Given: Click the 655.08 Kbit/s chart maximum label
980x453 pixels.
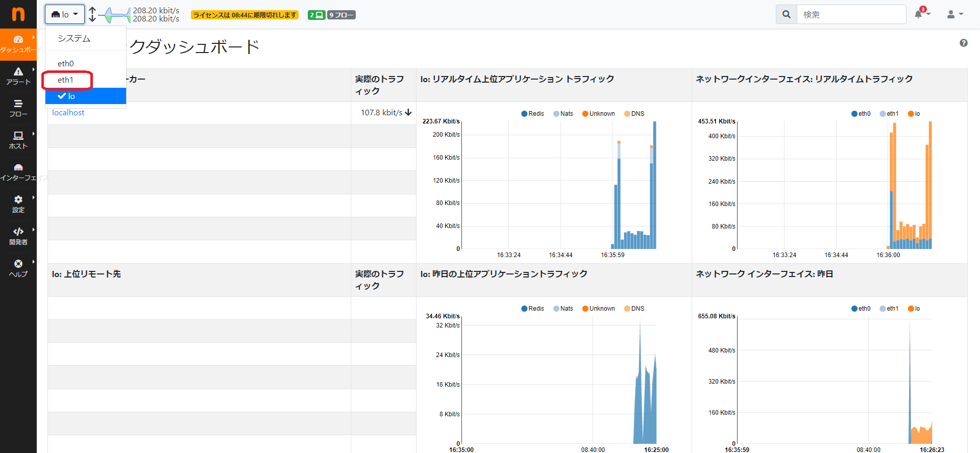Looking at the screenshot, I should [717, 316].
